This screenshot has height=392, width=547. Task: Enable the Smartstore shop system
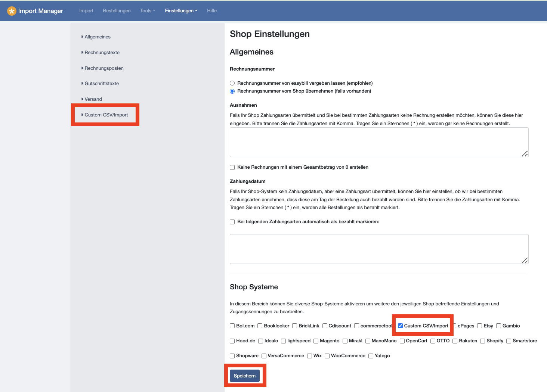(509, 341)
